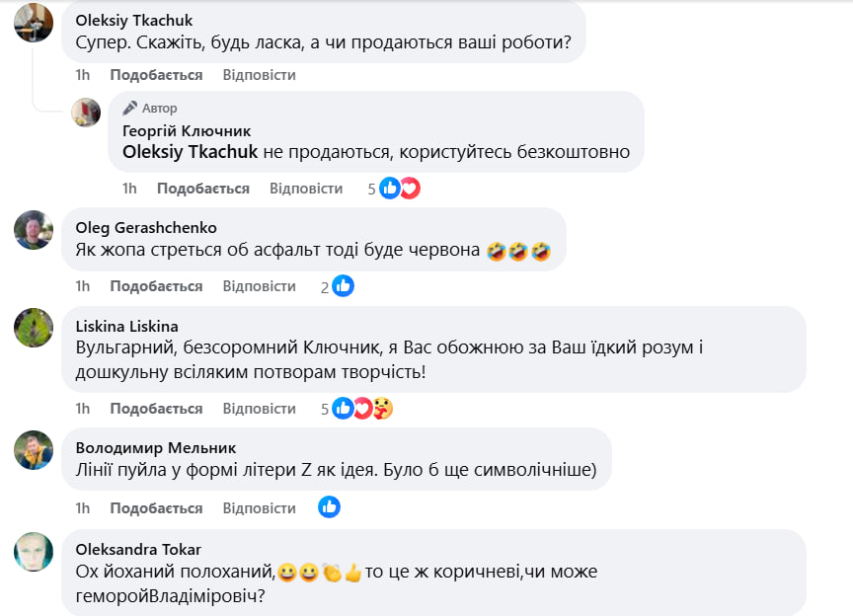
Task: Click like reaction icon on Володимир Мельник's comment
Action: tap(329, 507)
